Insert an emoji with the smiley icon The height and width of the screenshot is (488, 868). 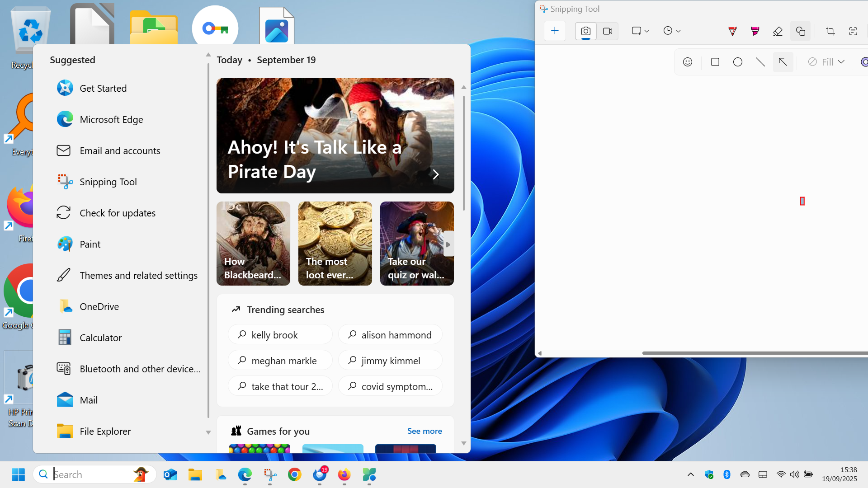[688, 62]
